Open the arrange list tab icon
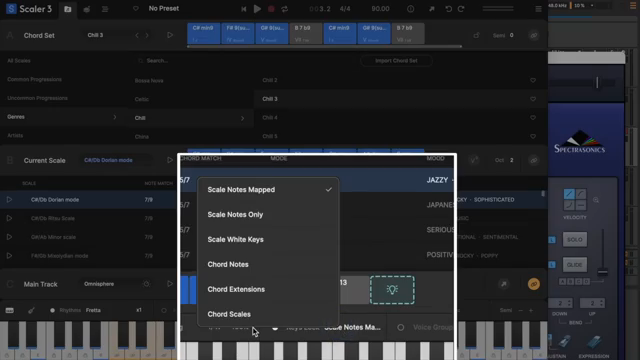 click(x=105, y=9)
